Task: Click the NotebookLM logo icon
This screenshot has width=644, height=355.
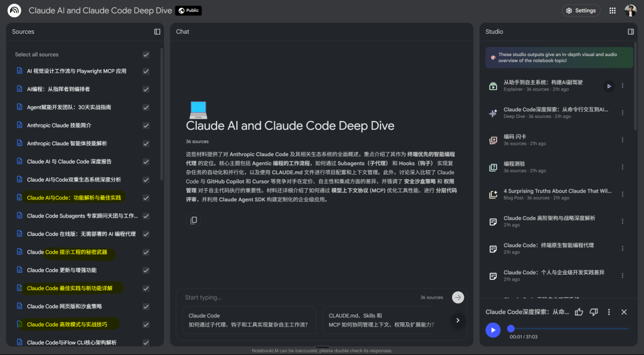Action: coord(14,11)
